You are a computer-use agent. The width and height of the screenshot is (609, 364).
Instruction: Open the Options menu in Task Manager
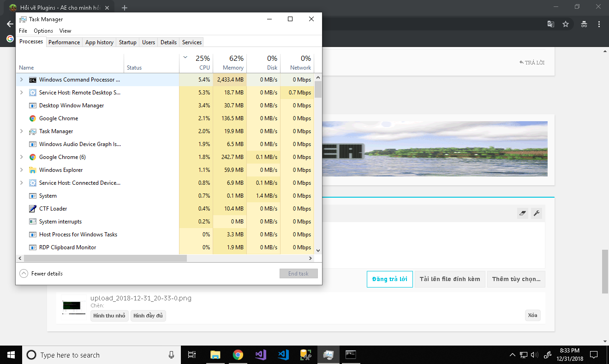(43, 31)
